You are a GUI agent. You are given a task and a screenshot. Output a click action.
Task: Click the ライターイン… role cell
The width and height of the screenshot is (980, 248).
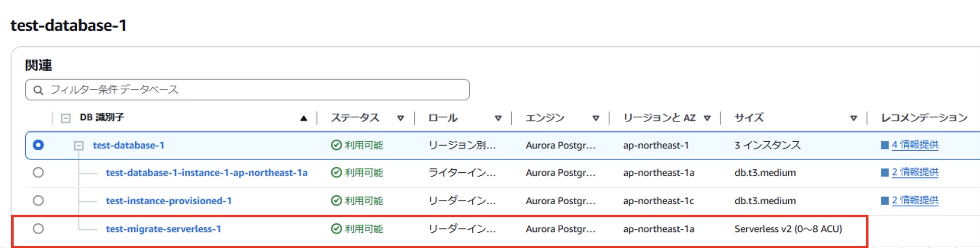(462, 172)
